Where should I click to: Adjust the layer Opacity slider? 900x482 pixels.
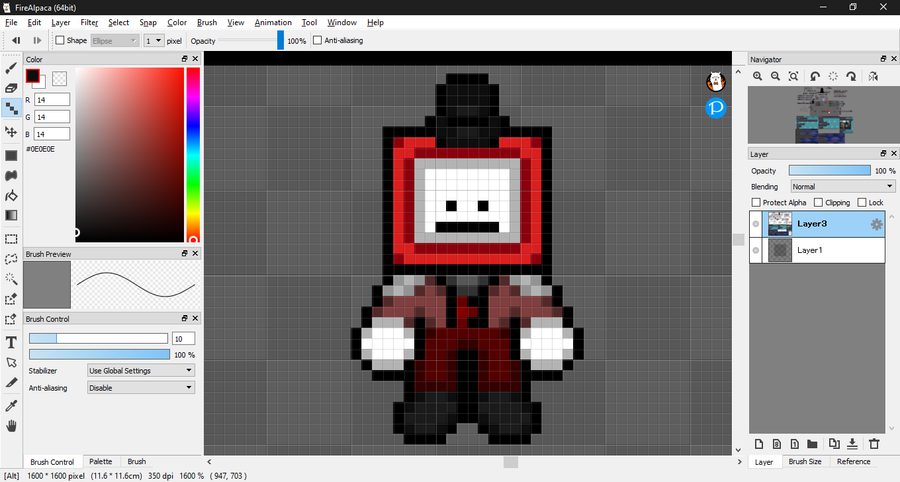coord(829,170)
